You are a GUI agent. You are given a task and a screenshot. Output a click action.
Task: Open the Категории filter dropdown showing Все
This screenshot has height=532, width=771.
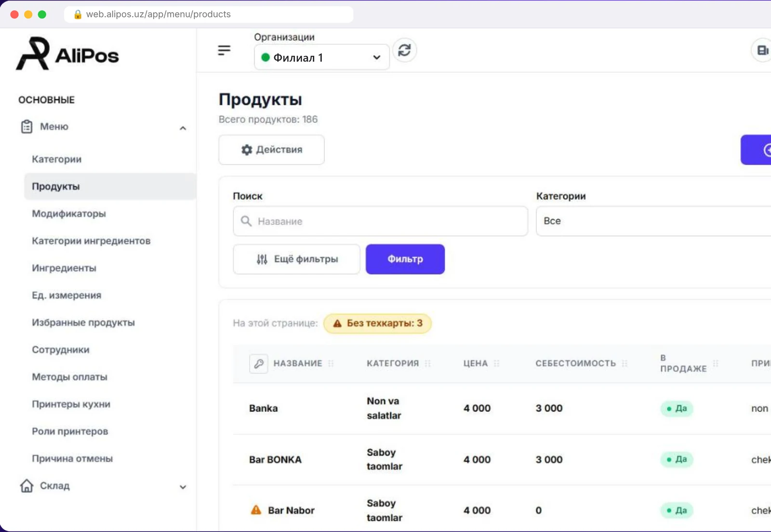coord(653,221)
